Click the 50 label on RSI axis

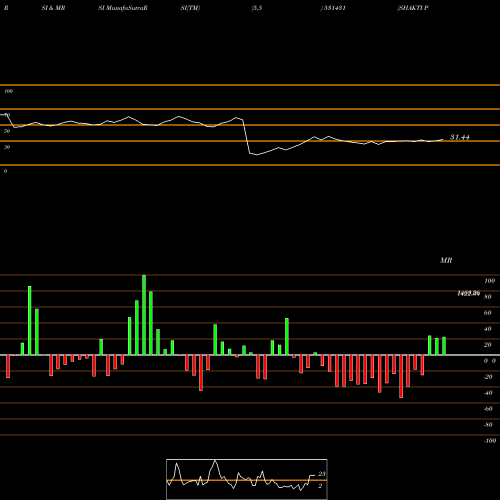[x=7, y=131]
